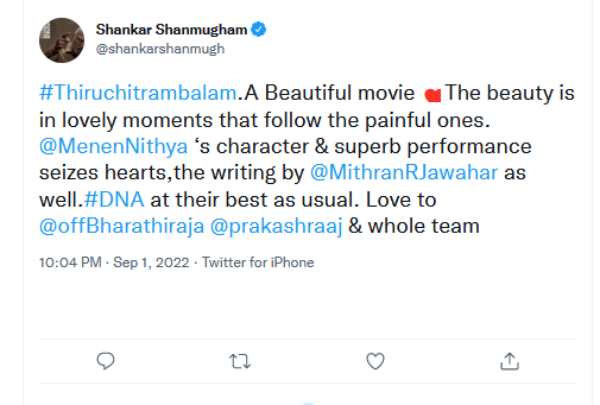
Task: Like the tweet with the heart outline icon
Action: tap(375, 360)
